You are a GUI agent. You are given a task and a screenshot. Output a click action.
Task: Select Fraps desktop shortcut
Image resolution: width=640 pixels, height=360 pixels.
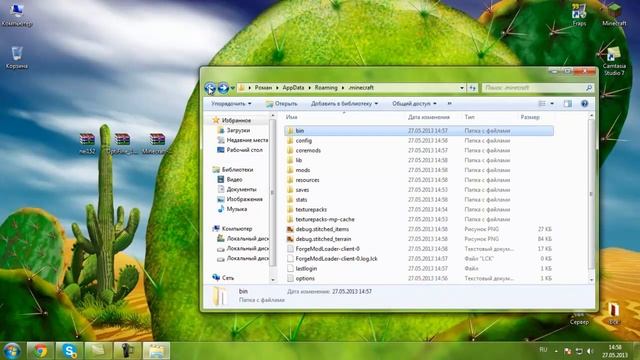pos(579,15)
